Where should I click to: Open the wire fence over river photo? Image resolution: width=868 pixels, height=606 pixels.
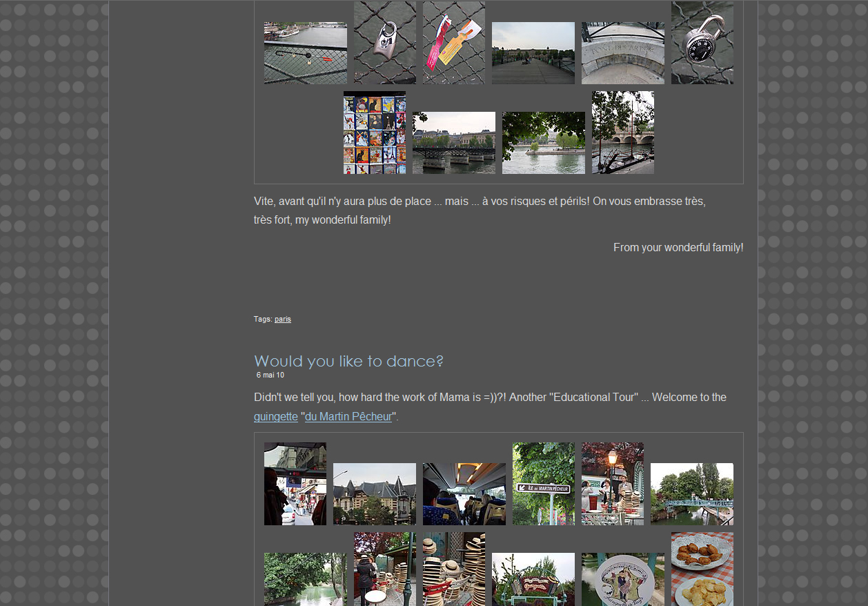[305, 53]
